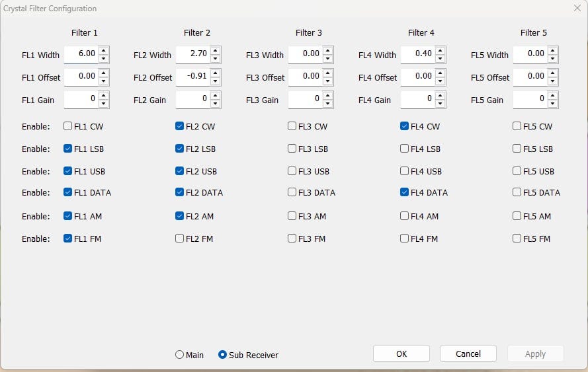Click the FL2 Width value field
The width and height of the screenshot is (588, 372).
(193, 55)
